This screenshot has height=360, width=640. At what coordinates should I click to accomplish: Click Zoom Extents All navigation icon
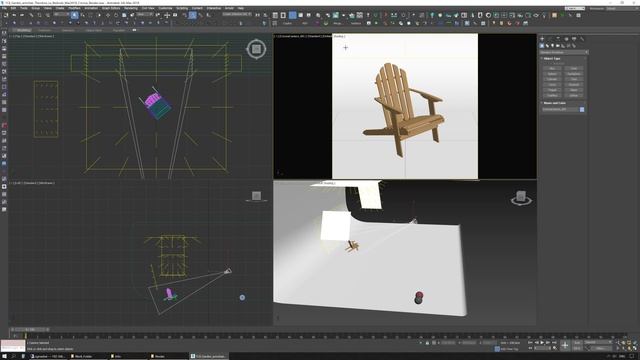click(x=635, y=342)
